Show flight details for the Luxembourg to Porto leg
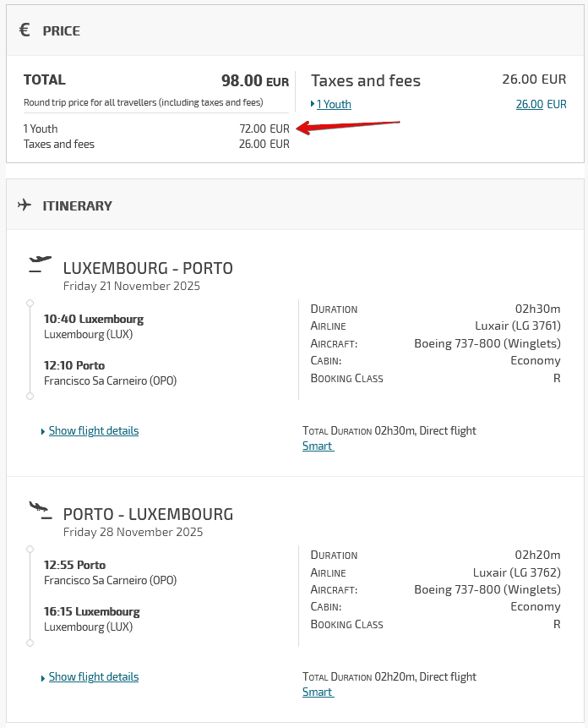The image size is (588, 728). [x=93, y=430]
